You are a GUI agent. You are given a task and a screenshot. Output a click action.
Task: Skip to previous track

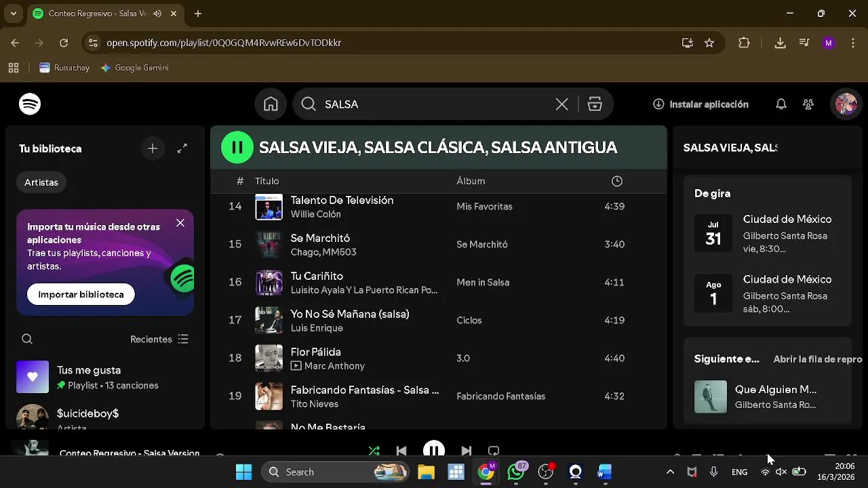point(401,451)
